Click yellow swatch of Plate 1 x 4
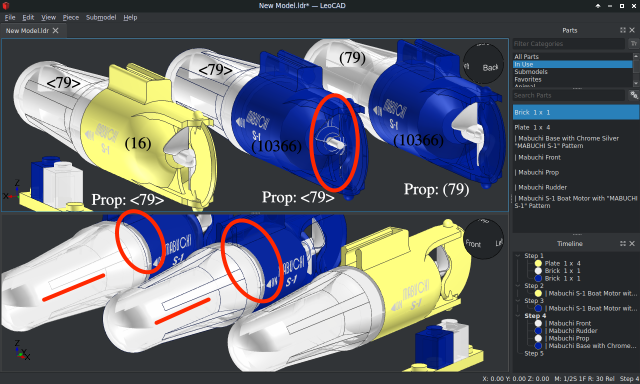 (x=538, y=264)
